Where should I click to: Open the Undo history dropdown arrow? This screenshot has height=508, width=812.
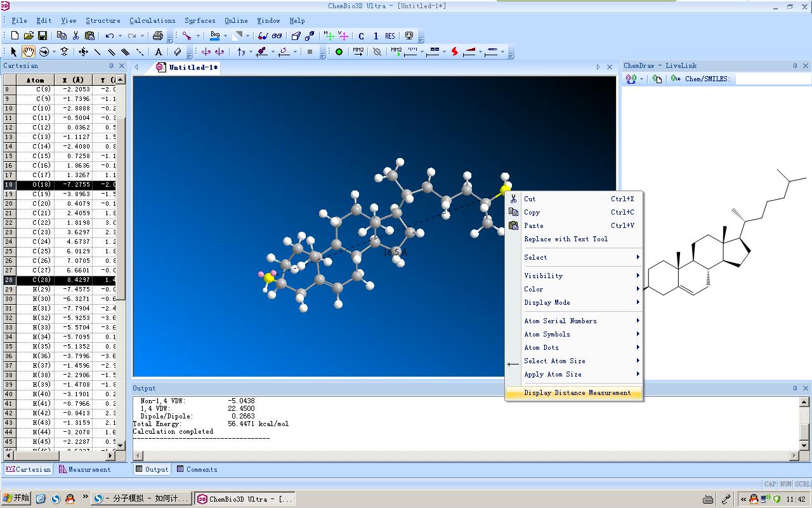pyautogui.click(x=119, y=36)
